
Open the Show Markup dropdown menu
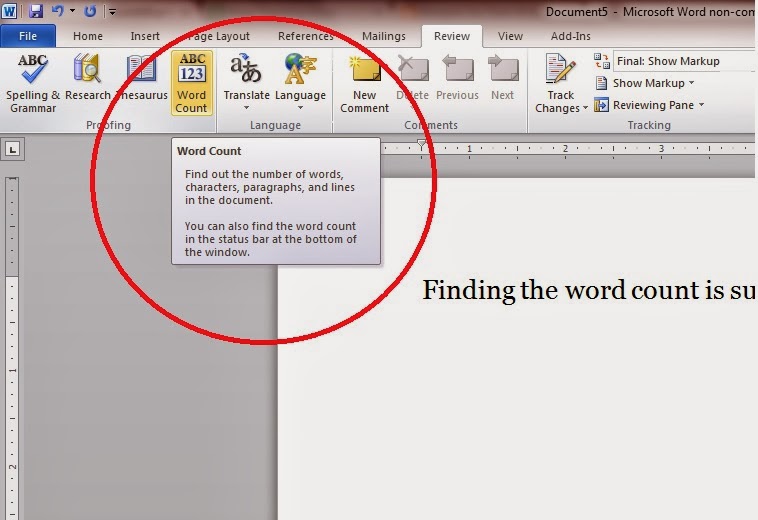click(x=652, y=83)
